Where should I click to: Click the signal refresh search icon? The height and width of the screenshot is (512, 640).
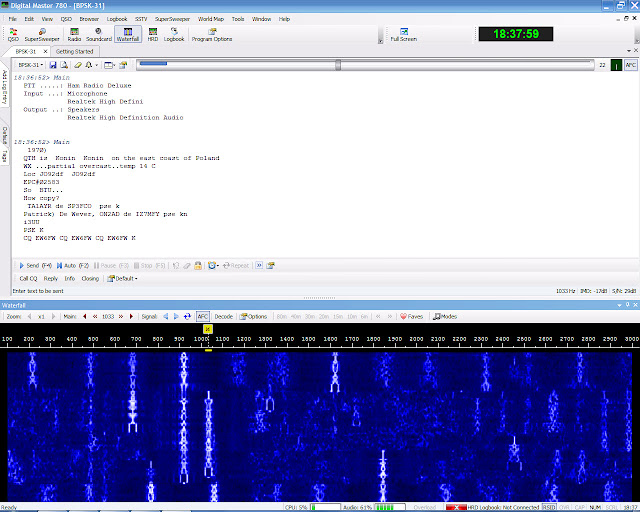click(x=187, y=316)
